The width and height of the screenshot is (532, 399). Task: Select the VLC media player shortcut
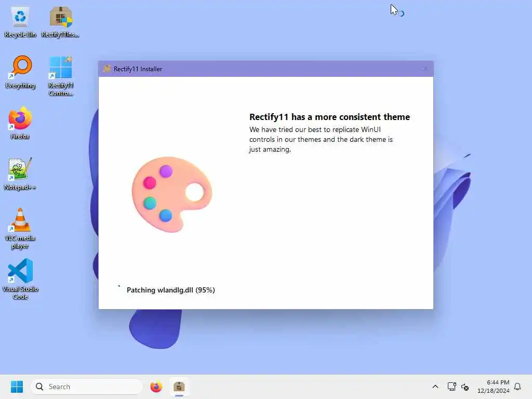click(20, 229)
